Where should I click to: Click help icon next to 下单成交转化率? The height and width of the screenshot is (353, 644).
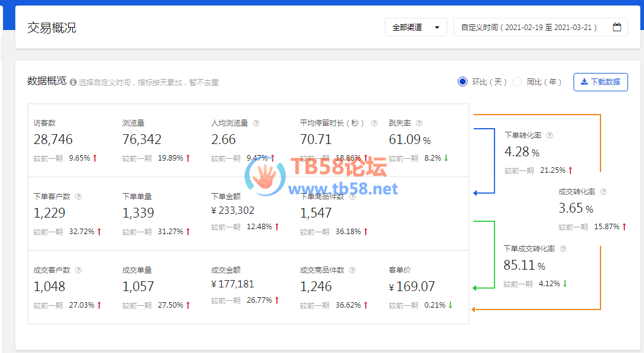[563, 249]
